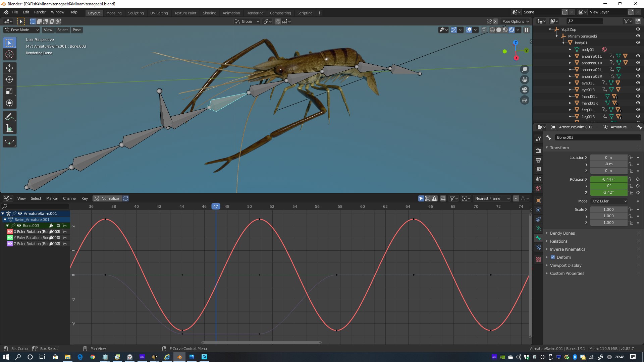
Task: Toggle the Normalize option in graph editor
Action: (107, 198)
